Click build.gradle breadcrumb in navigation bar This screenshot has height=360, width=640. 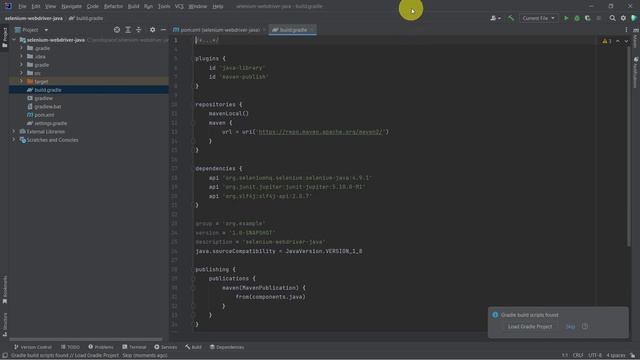[x=86, y=18]
